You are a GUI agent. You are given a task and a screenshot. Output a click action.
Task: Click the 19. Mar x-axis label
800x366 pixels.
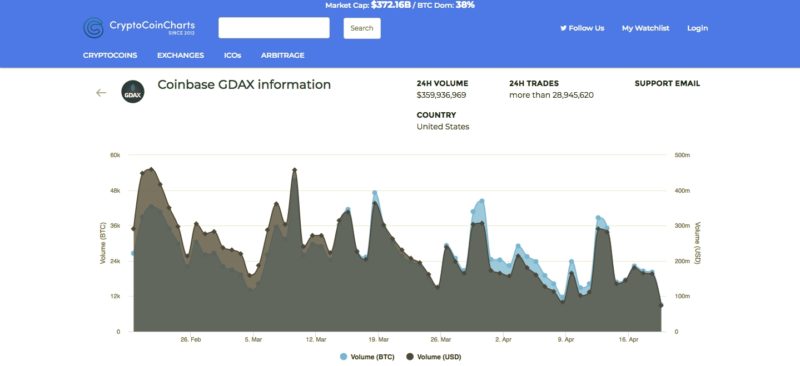[379, 339]
